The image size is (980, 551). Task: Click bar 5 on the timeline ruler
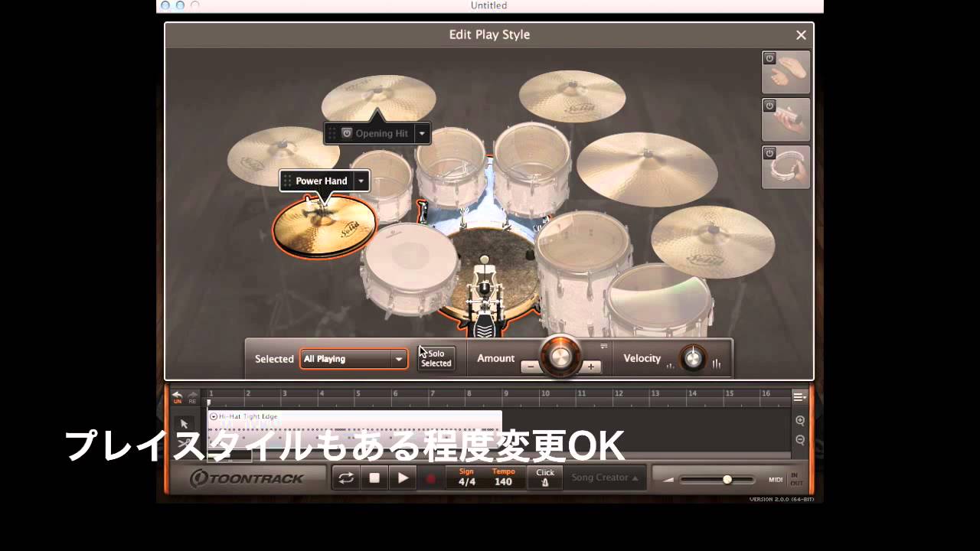click(358, 393)
